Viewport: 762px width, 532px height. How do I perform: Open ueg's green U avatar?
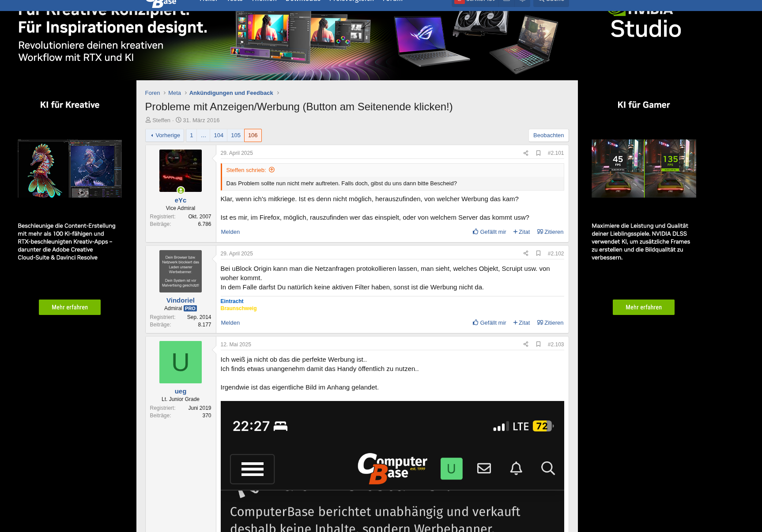(181, 362)
